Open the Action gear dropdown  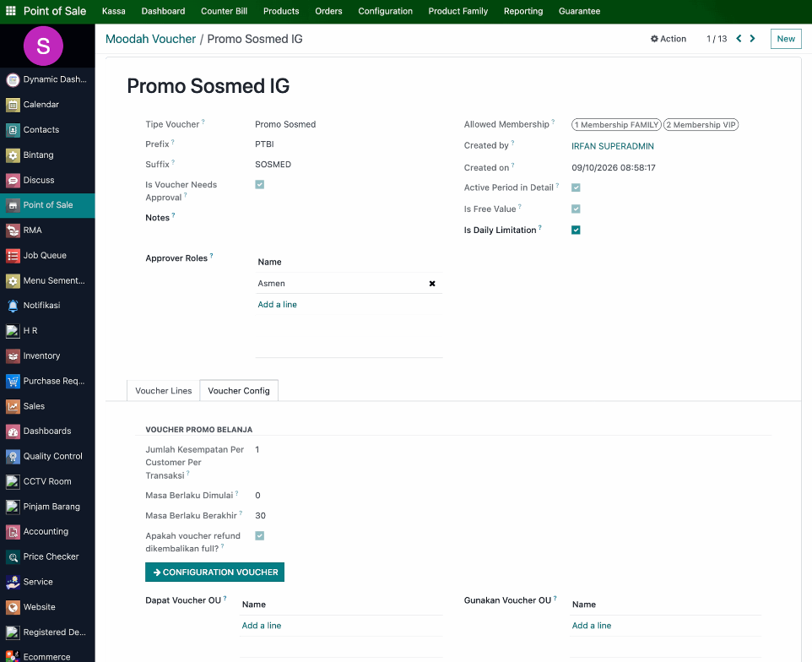tap(669, 39)
